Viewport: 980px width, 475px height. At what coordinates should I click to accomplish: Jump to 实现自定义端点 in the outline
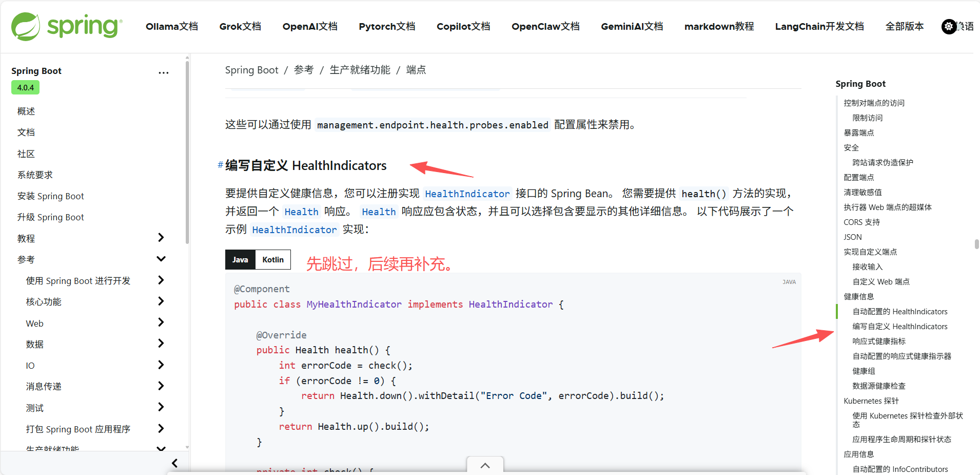tap(870, 252)
